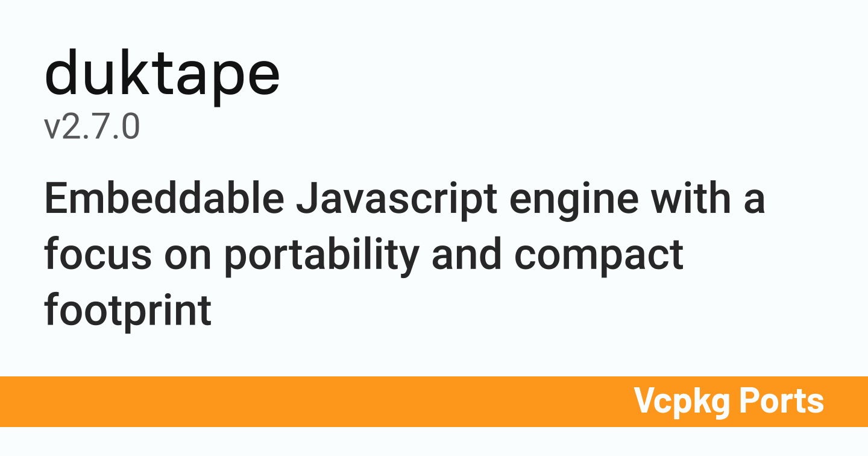
Task: Click the letter v prefix of the version
Action: point(51,128)
